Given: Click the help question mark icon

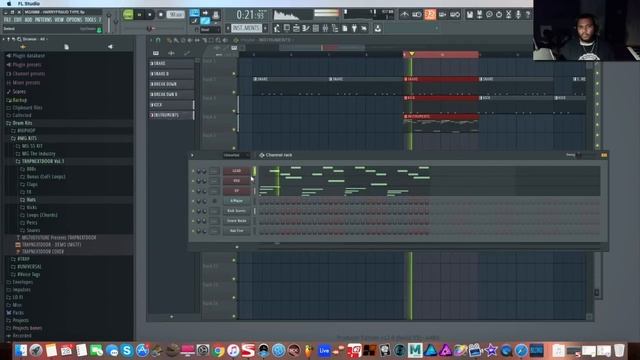Looking at the screenshot, I should (528, 15).
